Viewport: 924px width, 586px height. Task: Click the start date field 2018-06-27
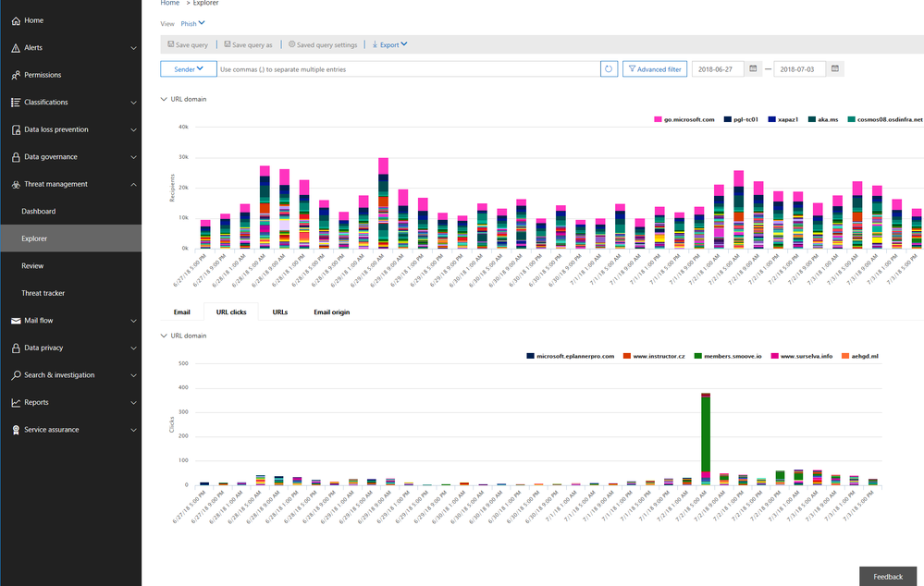point(718,69)
